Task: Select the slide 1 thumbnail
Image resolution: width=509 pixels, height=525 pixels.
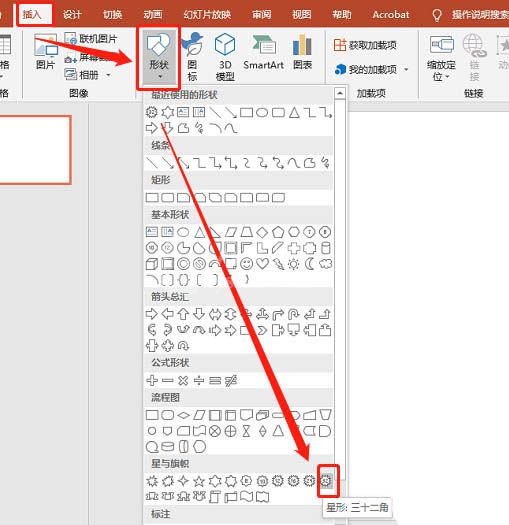Action: tap(35, 150)
